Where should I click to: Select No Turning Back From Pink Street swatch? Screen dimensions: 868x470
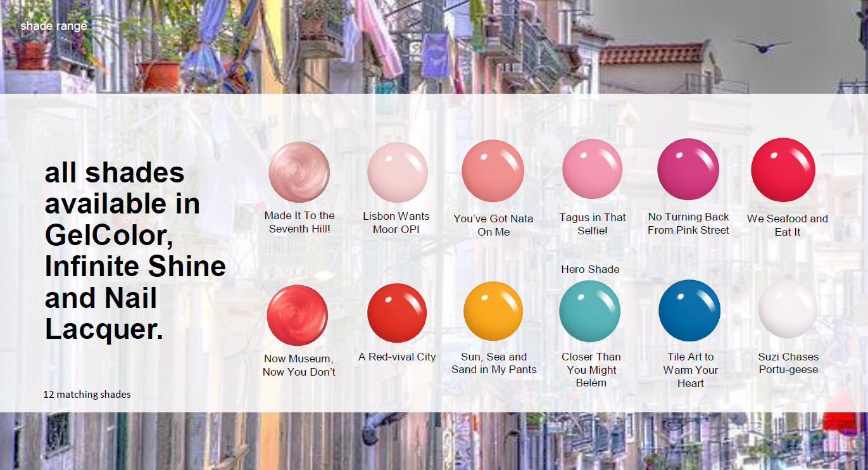point(688,169)
